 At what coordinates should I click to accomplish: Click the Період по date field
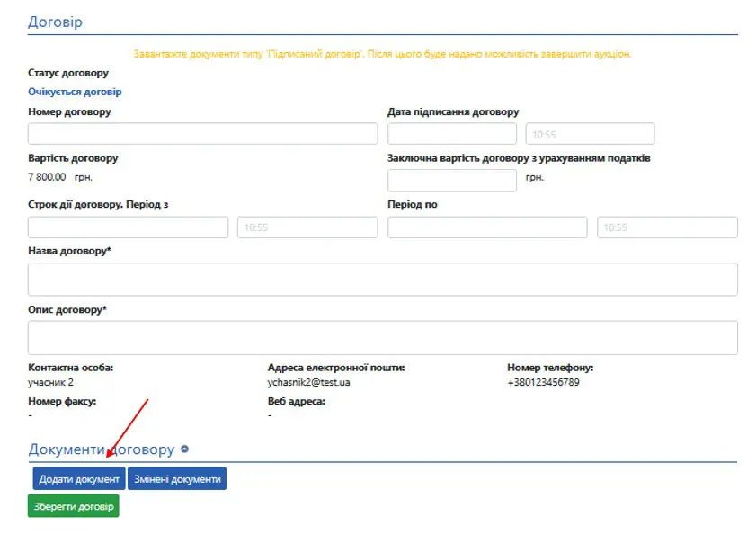click(x=486, y=227)
